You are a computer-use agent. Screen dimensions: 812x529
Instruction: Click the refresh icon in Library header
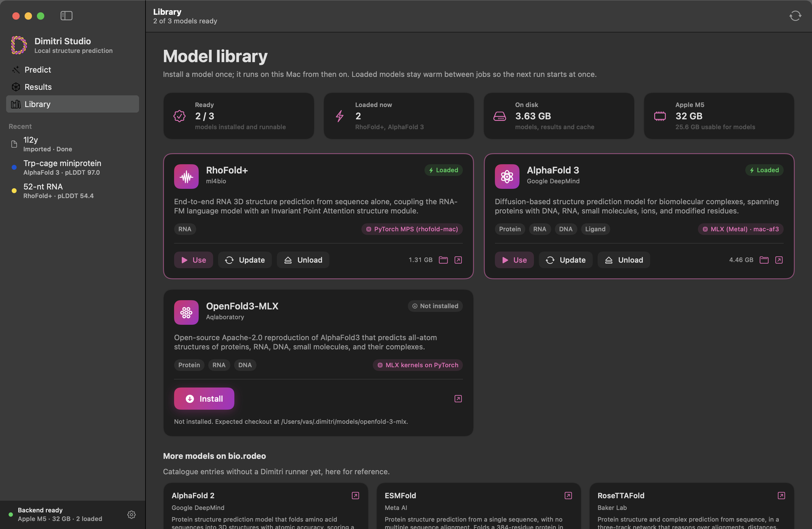coord(795,16)
